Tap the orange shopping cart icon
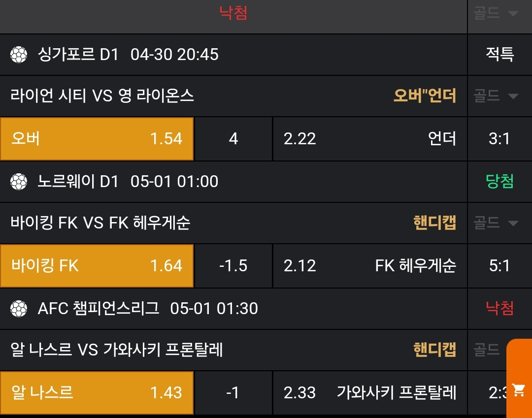The height and width of the screenshot is (418, 532). coord(519,390)
